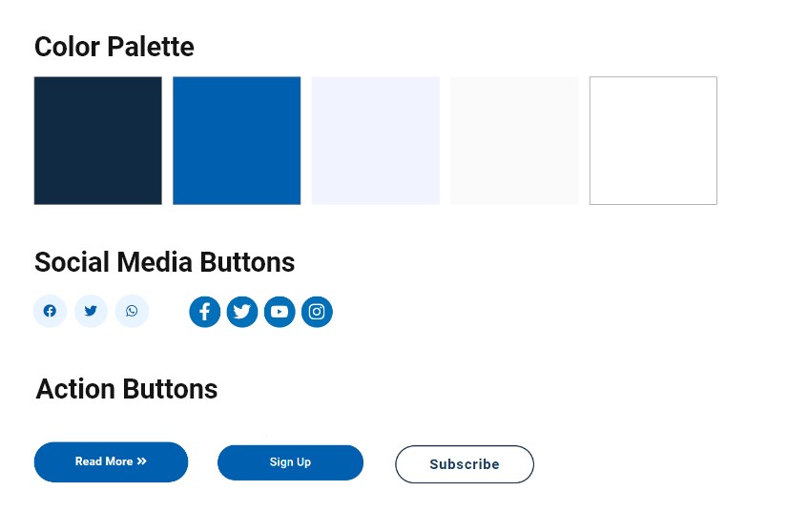The width and height of the screenshot is (788, 532).
Task: Click the double chevron in Read More
Action: tap(142, 461)
